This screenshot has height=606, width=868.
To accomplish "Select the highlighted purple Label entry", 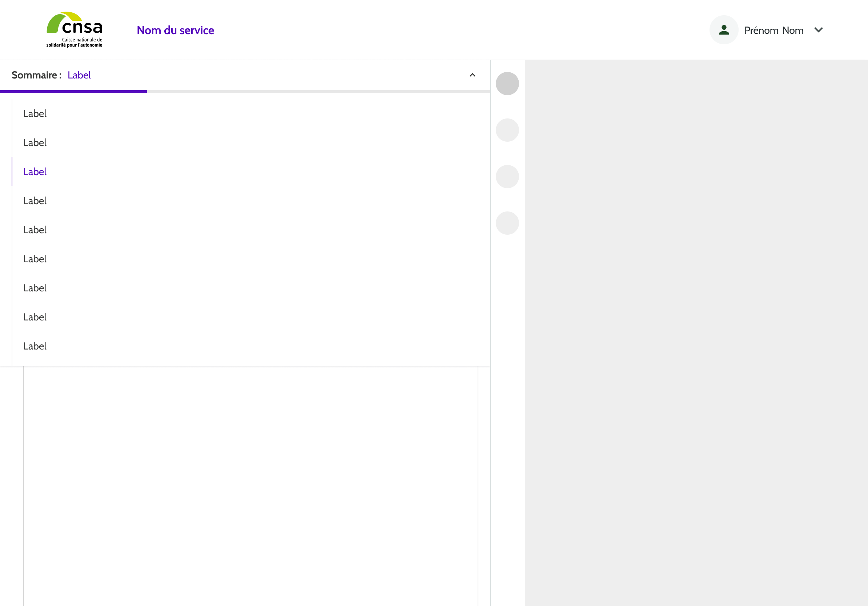I will pos(35,172).
